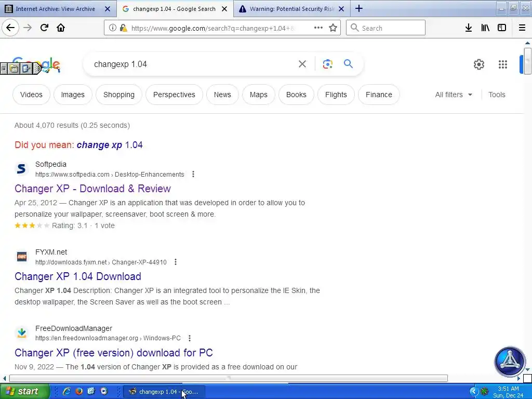Open options for the FreeDownloadManager result
This screenshot has width=532, height=399.
coord(190,338)
